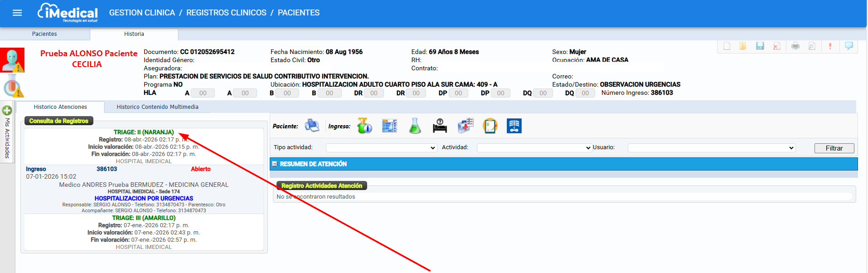Expand the Actividad dropdown list
This screenshot has height=273, width=868.
pos(534,148)
